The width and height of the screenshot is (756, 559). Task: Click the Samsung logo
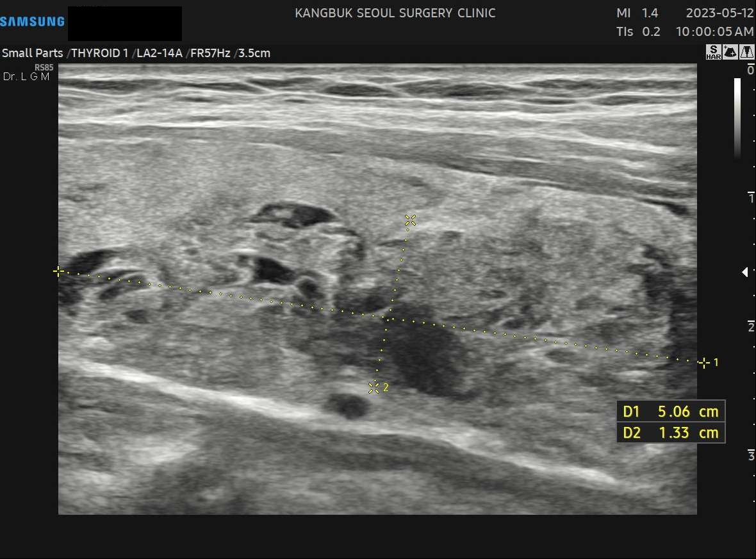pyautogui.click(x=32, y=21)
